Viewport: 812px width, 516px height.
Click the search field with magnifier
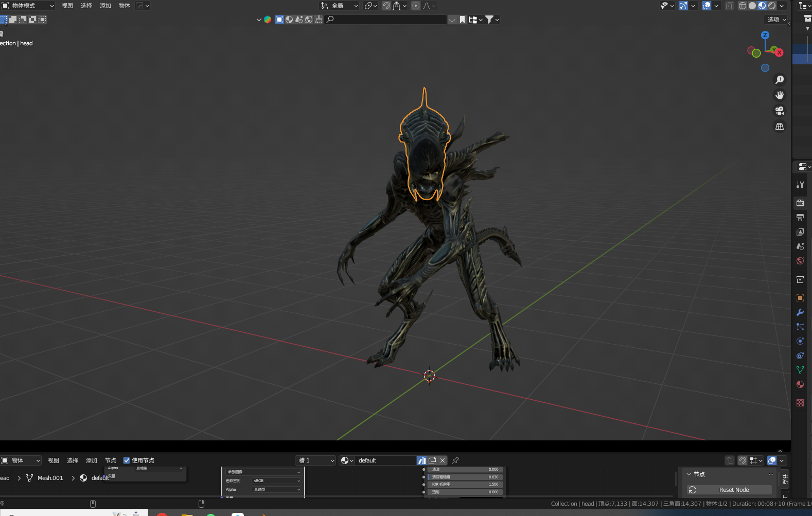[386, 20]
